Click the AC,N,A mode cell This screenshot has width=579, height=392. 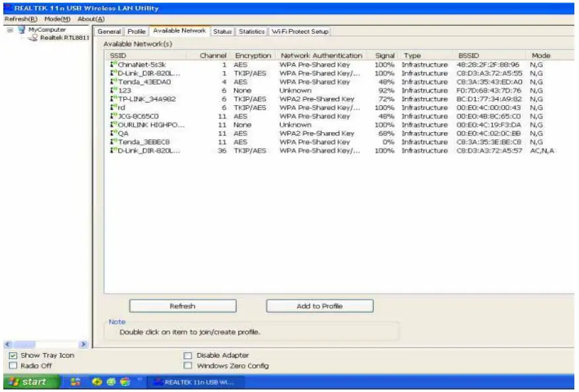542,151
